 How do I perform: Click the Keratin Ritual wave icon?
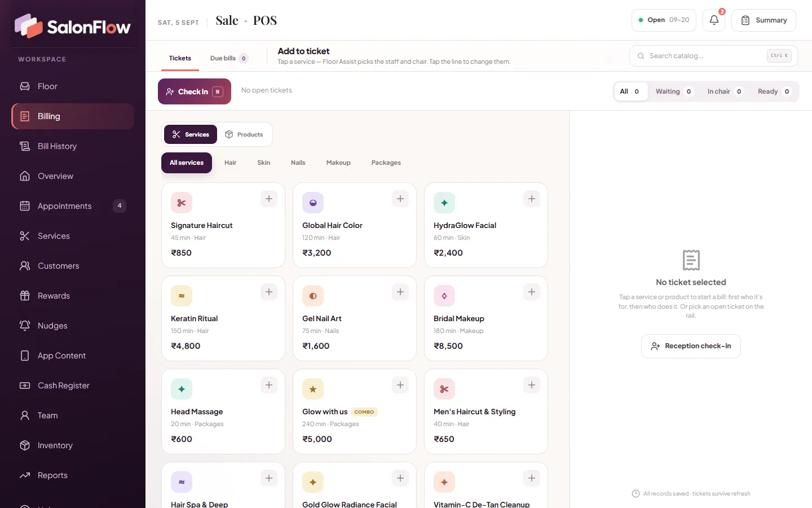click(182, 296)
